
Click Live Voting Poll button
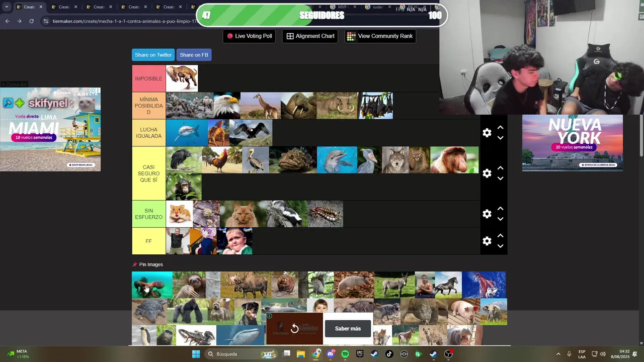[x=249, y=36]
